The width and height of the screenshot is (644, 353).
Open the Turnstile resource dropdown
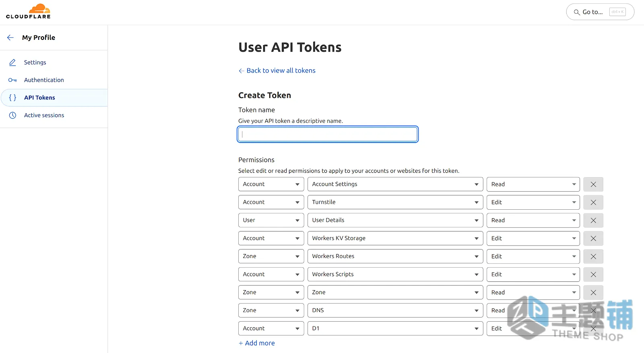[395, 202]
